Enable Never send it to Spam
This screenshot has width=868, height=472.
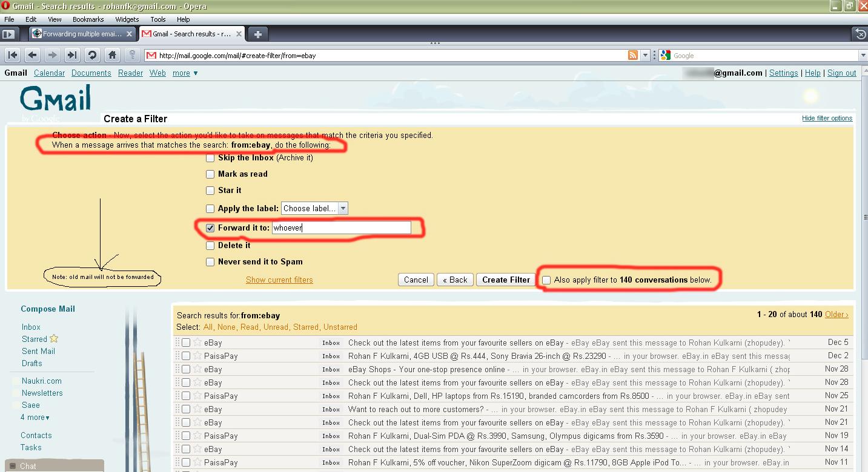click(210, 262)
